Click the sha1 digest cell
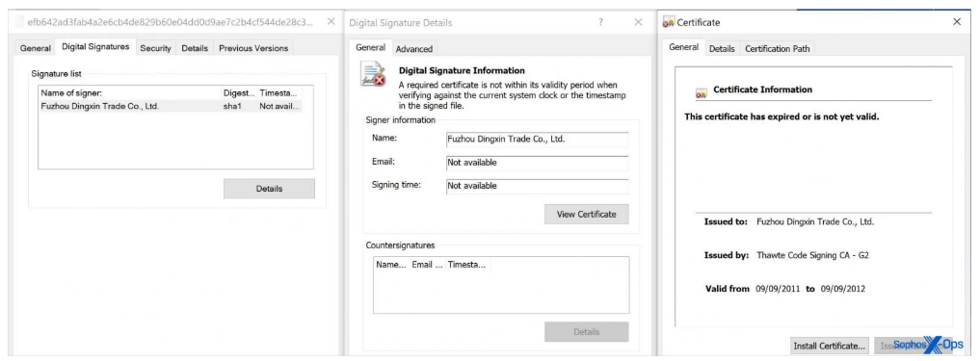Viewport: 980px width, 361px height. [232, 106]
